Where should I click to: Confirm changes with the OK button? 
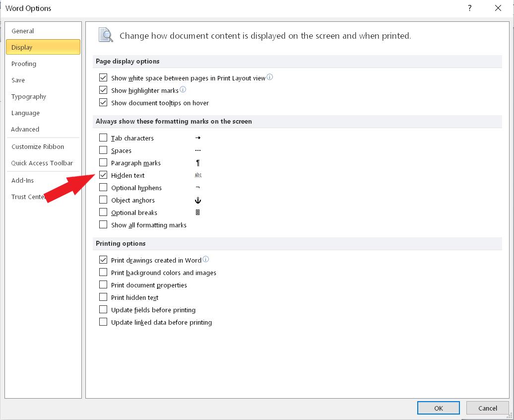point(438,408)
